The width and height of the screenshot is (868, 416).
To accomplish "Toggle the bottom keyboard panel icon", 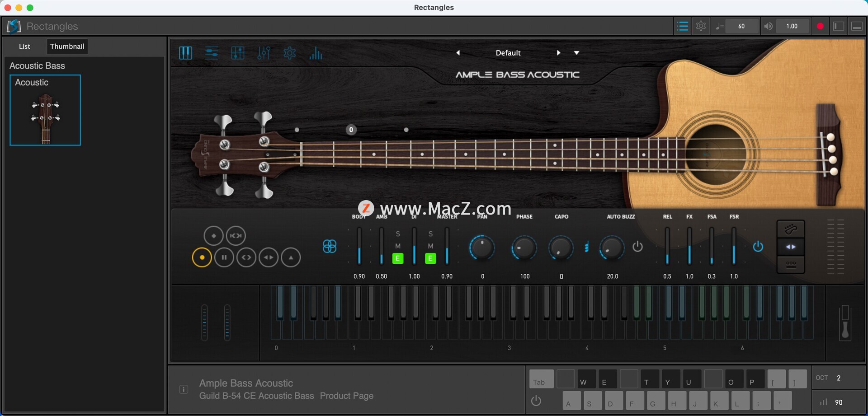I will [x=857, y=26].
